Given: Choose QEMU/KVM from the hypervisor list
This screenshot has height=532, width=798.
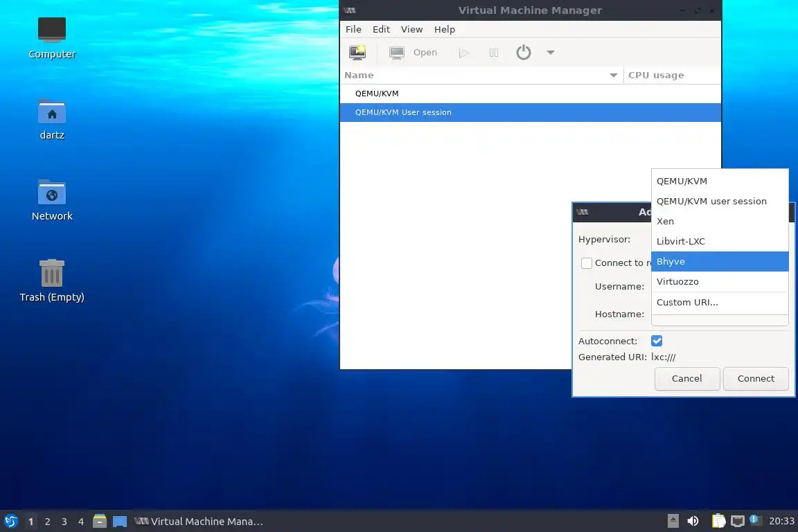Looking at the screenshot, I should coord(720,181).
